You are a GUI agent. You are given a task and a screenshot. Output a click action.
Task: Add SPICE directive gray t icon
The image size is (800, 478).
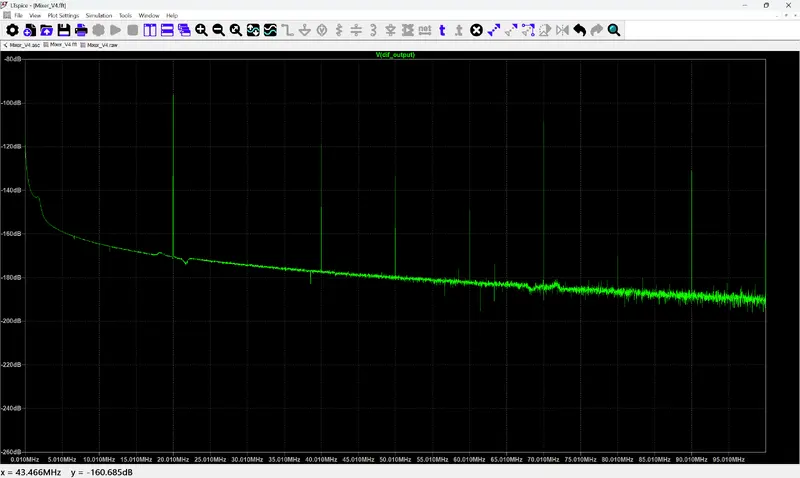tap(459, 30)
